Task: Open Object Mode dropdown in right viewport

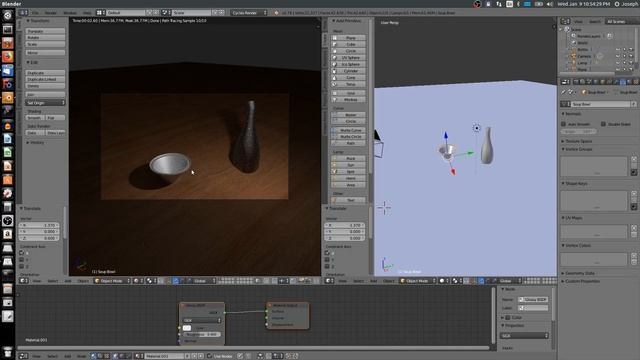Action: tap(418, 281)
